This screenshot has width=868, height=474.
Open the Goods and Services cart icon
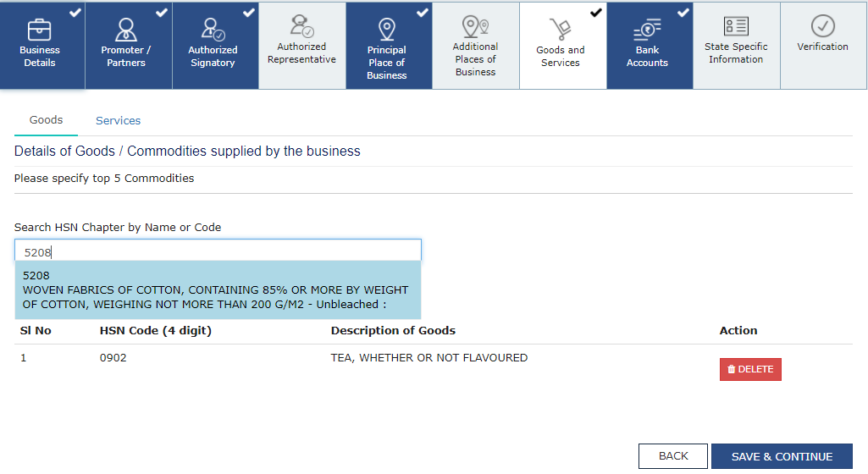[x=561, y=30]
